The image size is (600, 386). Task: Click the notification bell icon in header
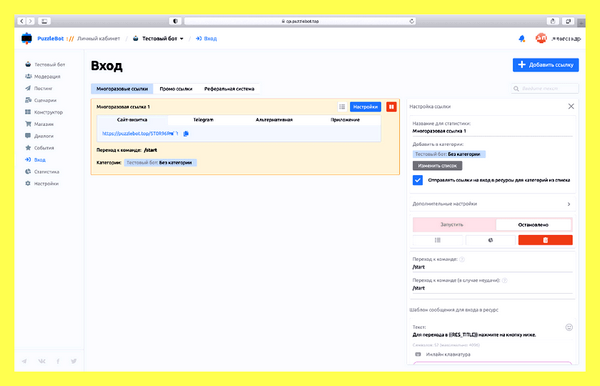[522, 39]
